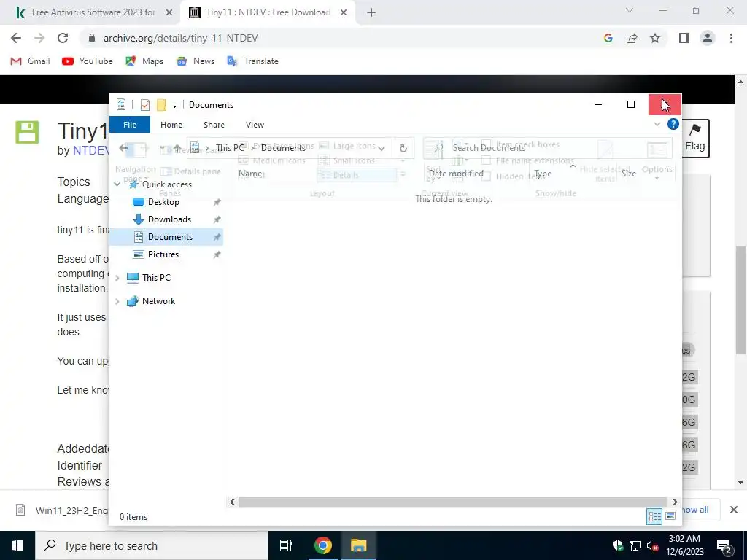The width and height of the screenshot is (747, 560).
Task: Click the share page icon in Chrome
Action: tap(632, 38)
